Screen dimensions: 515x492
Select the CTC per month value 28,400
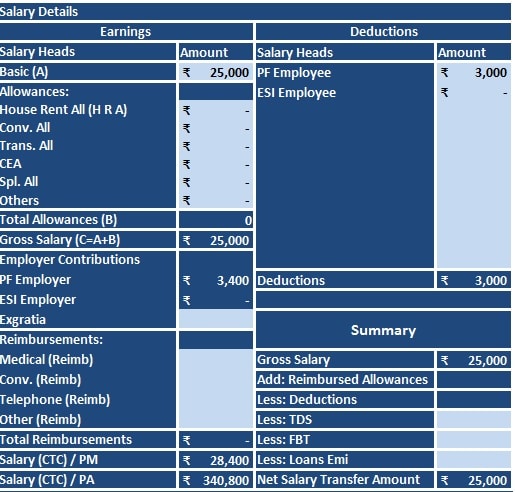point(216,460)
